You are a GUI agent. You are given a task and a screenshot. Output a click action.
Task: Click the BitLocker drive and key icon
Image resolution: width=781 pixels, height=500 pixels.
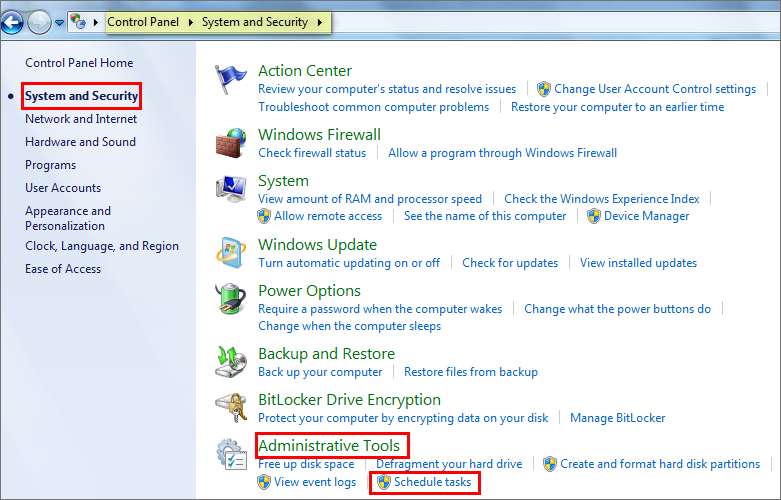pos(231,408)
